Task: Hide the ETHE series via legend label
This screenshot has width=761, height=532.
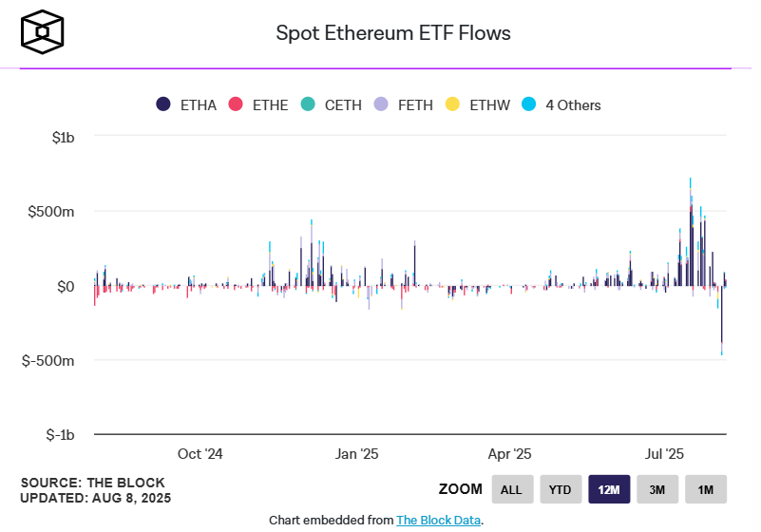Action: point(271,105)
